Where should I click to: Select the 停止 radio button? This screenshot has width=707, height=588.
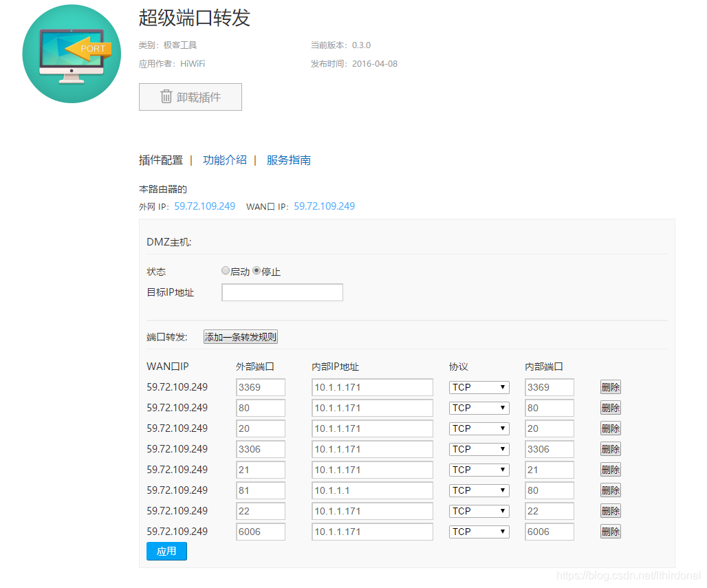[257, 270]
